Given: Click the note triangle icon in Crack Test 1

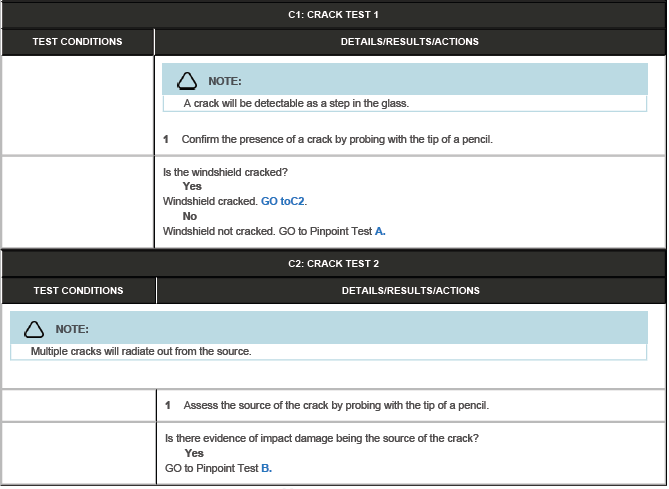Looking at the screenshot, I should click(x=187, y=81).
